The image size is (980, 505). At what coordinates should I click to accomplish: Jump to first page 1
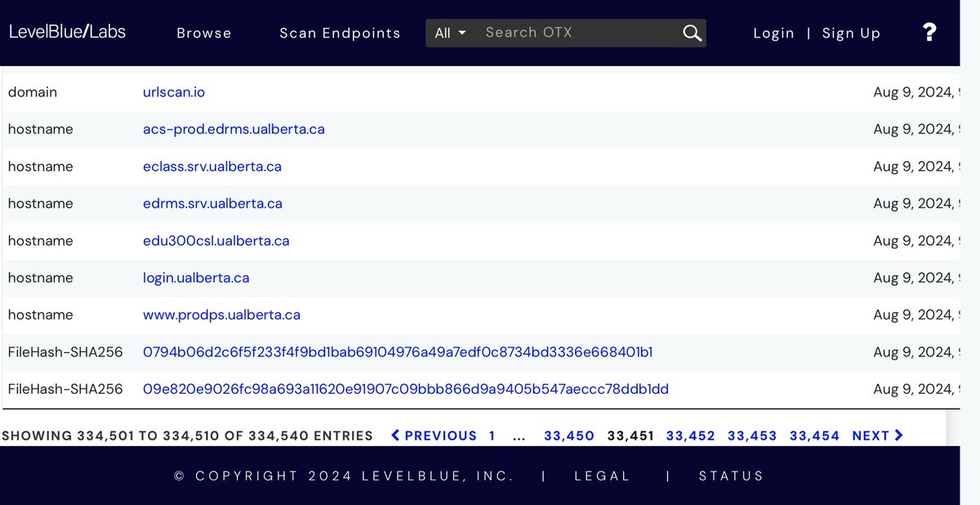492,436
